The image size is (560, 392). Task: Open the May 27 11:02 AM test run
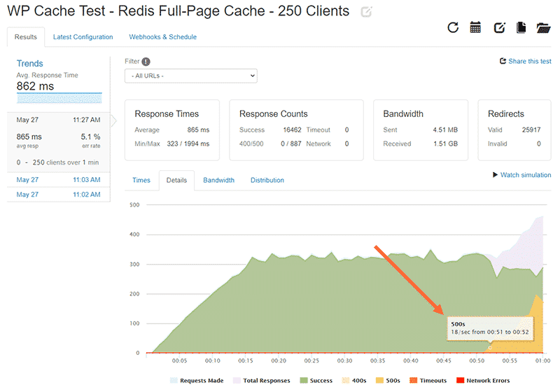pos(59,194)
